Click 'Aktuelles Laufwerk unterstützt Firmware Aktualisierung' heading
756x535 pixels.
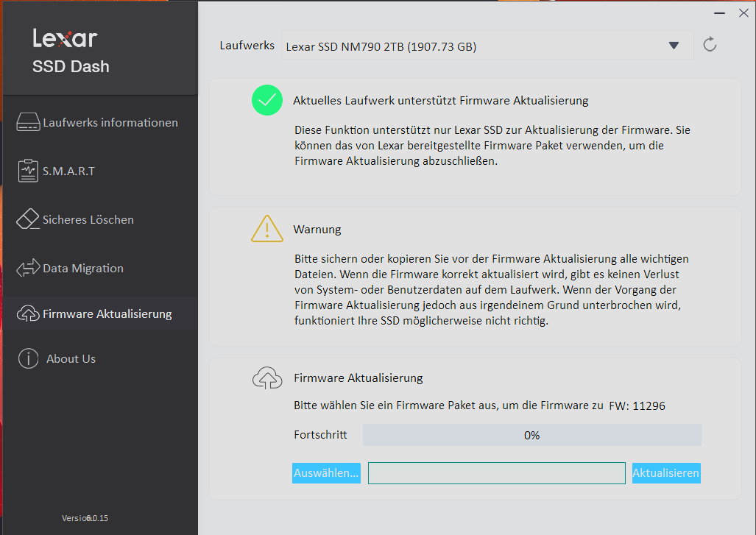click(x=441, y=101)
